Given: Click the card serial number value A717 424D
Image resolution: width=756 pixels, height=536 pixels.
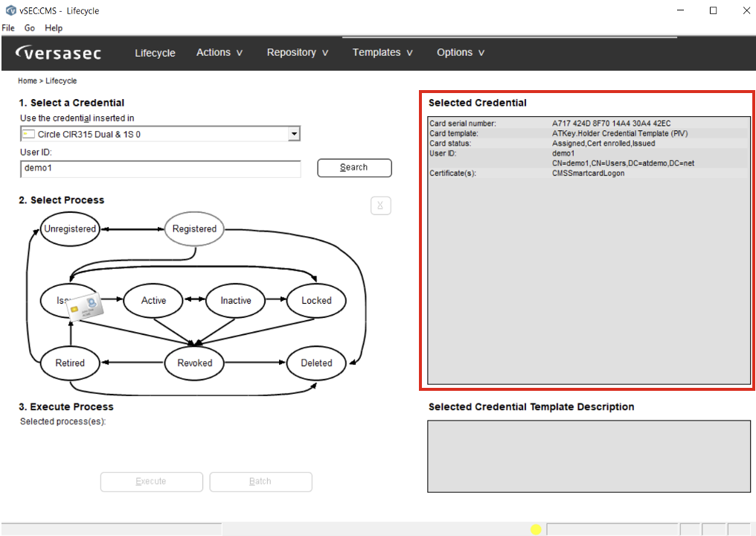Looking at the screenshot, I should tap(612, 124).
